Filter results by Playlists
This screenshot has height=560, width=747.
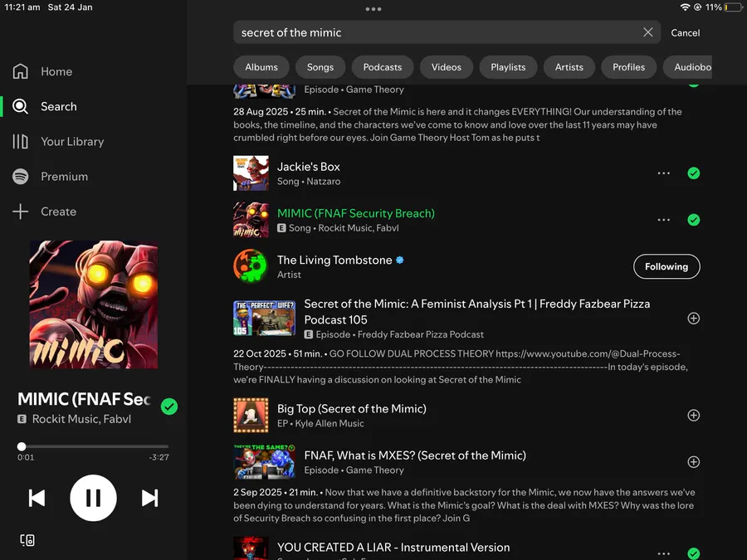508,67
